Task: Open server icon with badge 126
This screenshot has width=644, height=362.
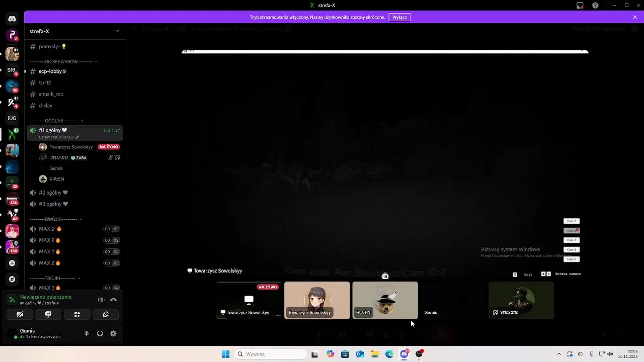Action: 12,199
